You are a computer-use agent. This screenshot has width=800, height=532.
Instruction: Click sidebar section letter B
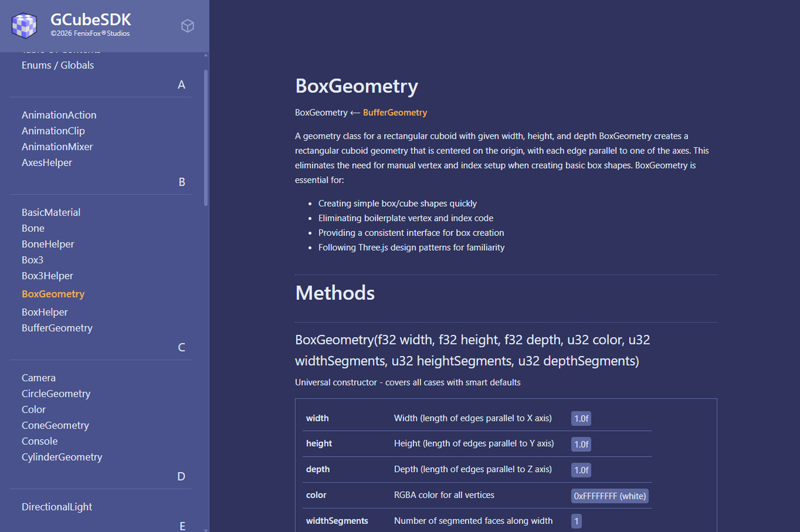pos(182,183)
